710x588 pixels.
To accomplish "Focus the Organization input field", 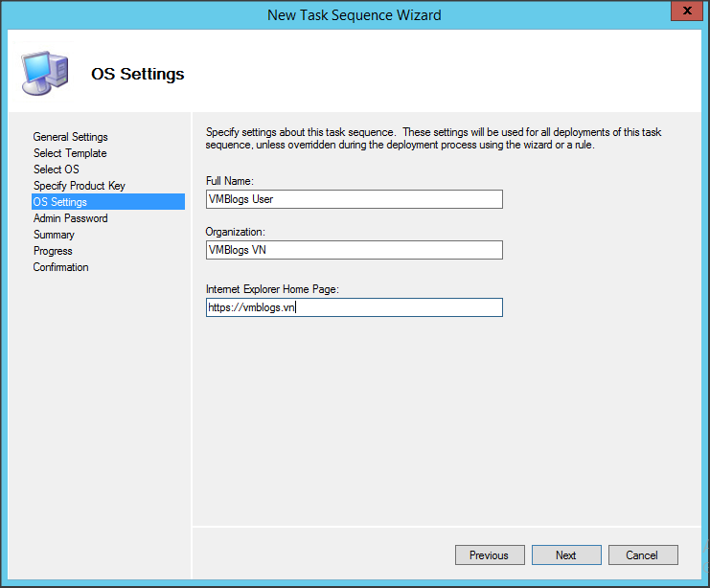I will (354, 250).
